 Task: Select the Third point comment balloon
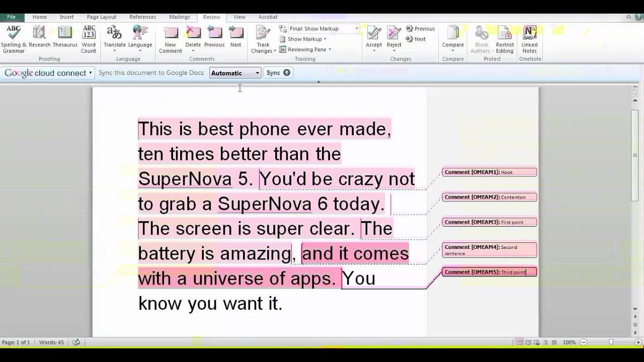(490, 272)
